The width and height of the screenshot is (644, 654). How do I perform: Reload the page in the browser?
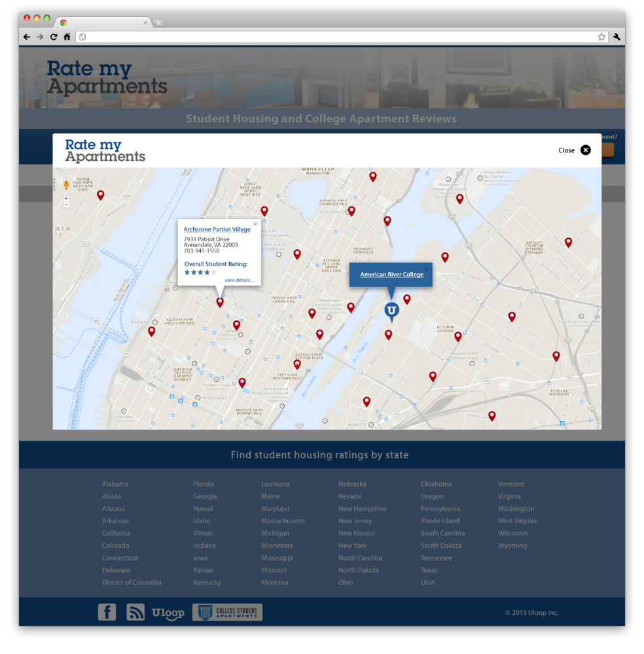click(54, 37)
